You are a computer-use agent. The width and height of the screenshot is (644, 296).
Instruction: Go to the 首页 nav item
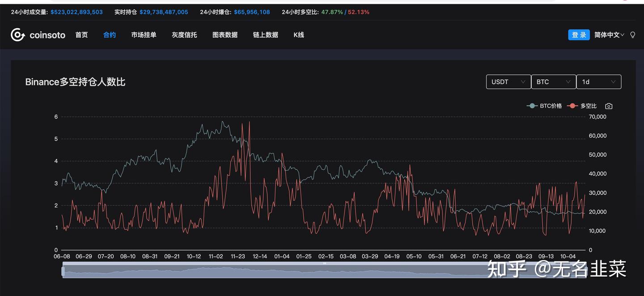coord(81,35)
